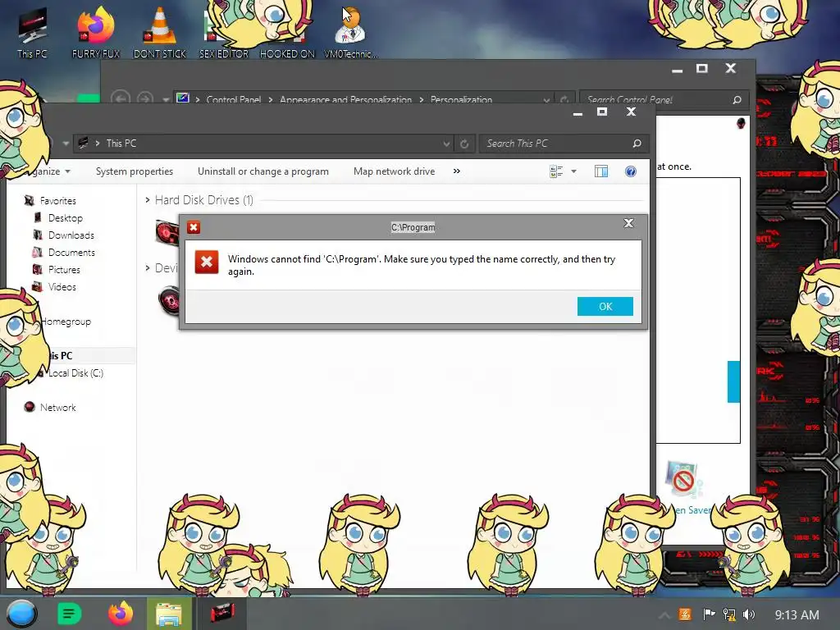The image size is (840, 630).
Task: Open the red gadget app taskbar button
Action: 222,614
